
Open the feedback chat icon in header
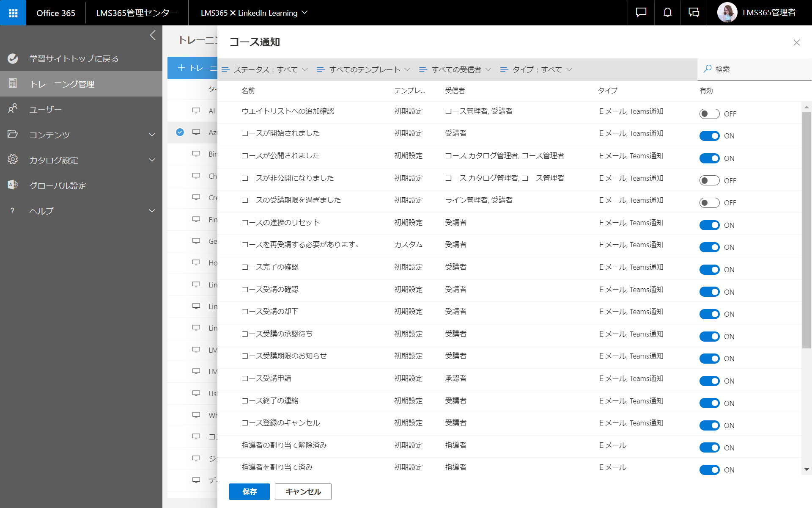(641, 13)
